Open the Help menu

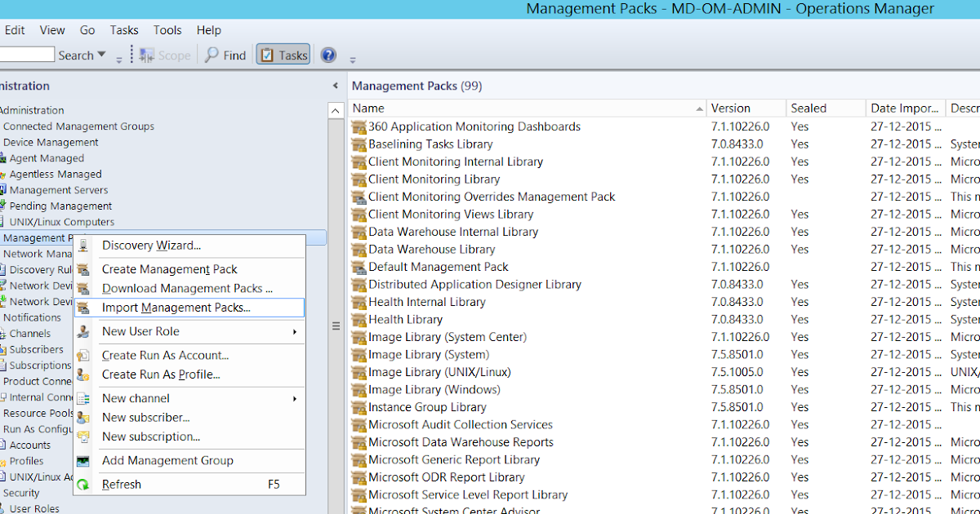pyautogui.click(x=208, y=30)
